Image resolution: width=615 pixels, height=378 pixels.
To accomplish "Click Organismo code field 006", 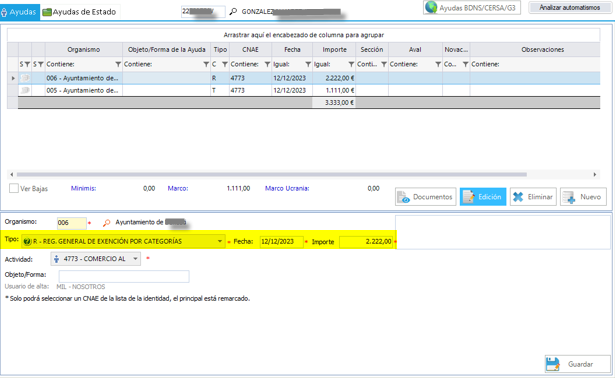I will (x=71, y=223).
